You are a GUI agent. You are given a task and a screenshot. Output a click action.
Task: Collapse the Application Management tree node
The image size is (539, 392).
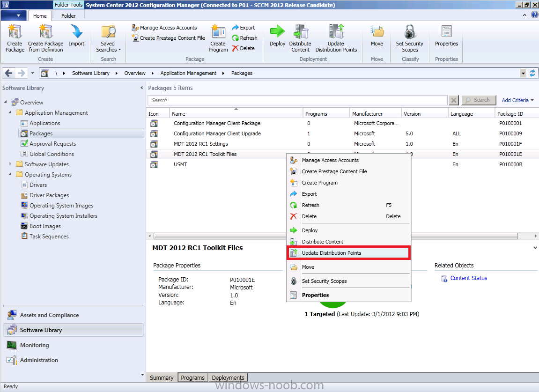tap(10, 112)
